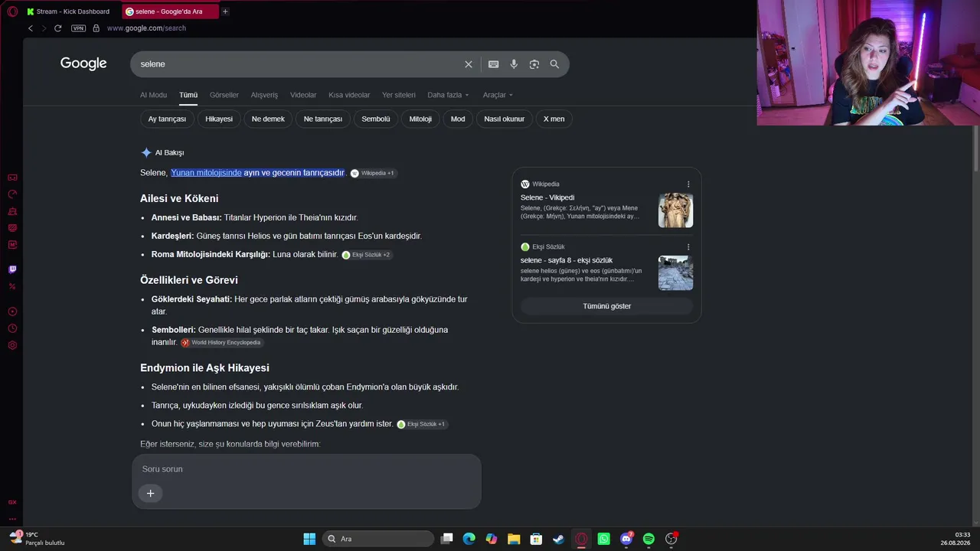The height and width of the screenshot is (551, 980).
Task: Select the Sembolü suggestion chip
Action: point(376,119)
